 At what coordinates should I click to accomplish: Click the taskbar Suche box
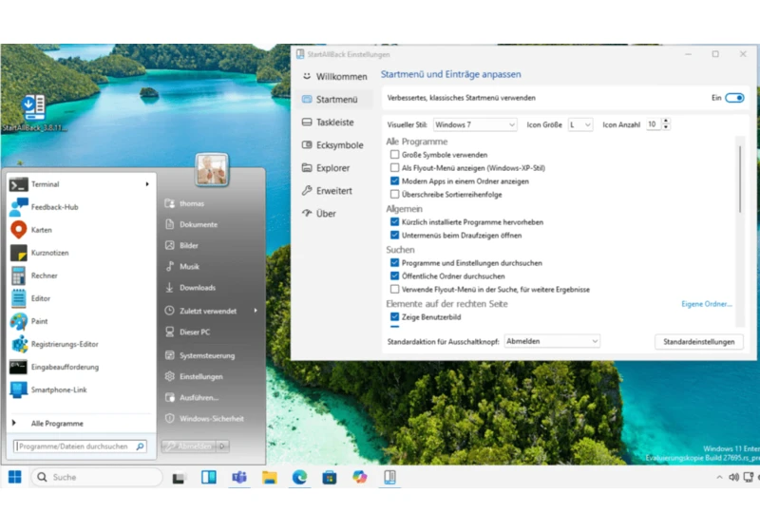97,477
